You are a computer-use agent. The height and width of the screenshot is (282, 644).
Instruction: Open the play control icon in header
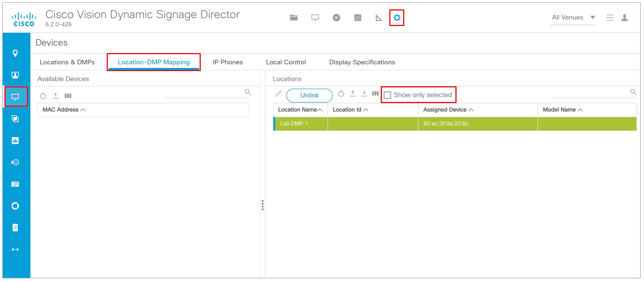tap(336, 18)
